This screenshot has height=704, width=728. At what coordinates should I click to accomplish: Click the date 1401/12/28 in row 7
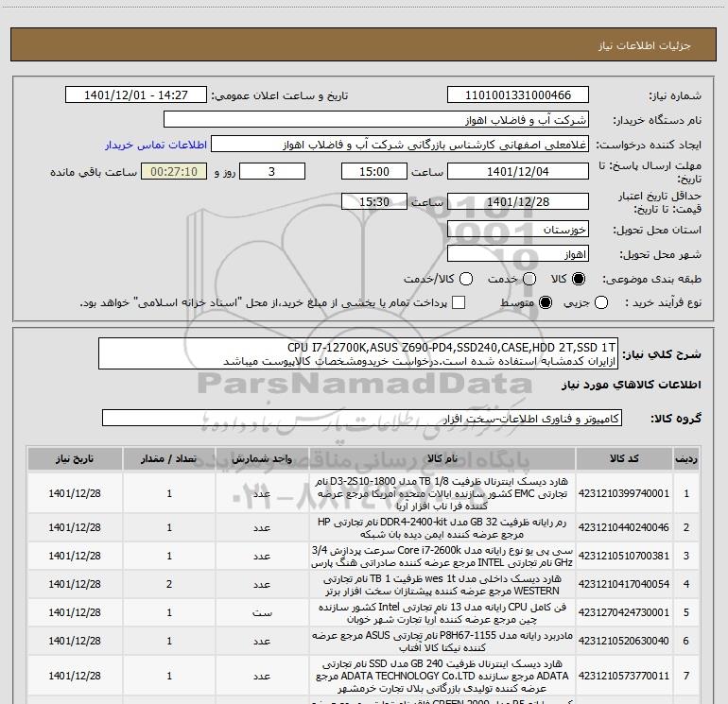coord(75,676)
